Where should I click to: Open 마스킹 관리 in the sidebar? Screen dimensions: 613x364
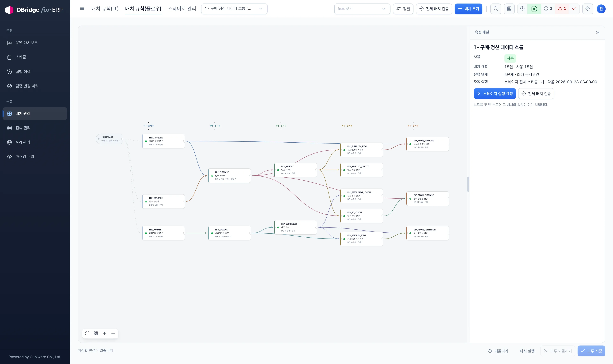pos(35,156)
